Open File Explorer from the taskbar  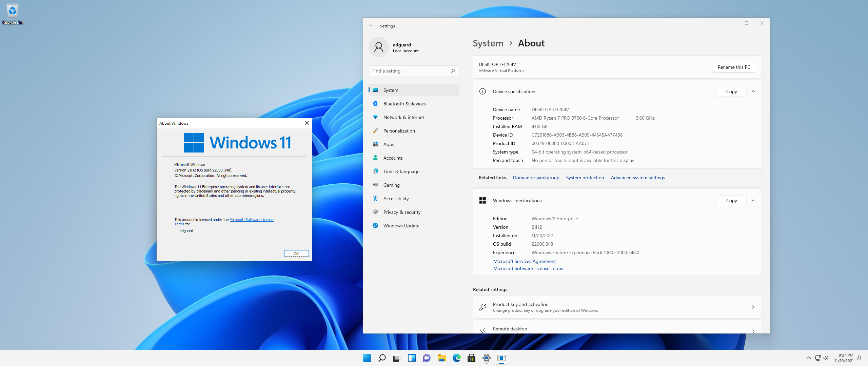point(441,358)
